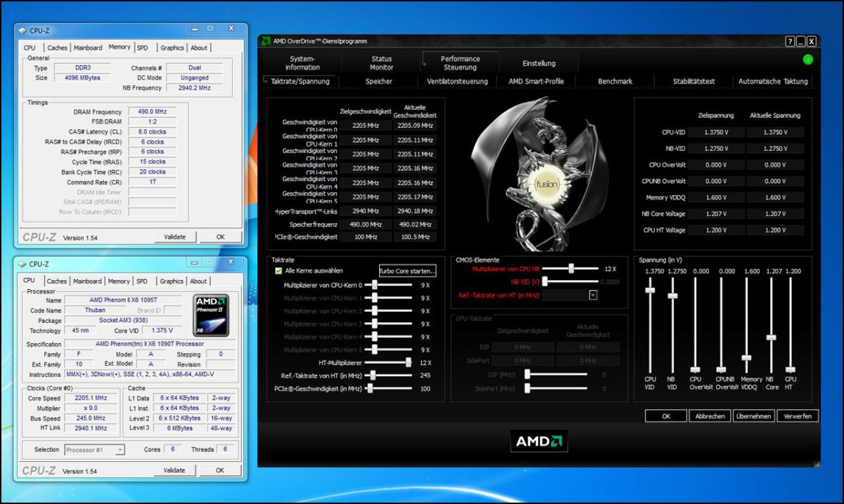Open SPD tab in CPU-Z CPU window
The height and width of the screenshot is (504, 844).
[142, 281]
